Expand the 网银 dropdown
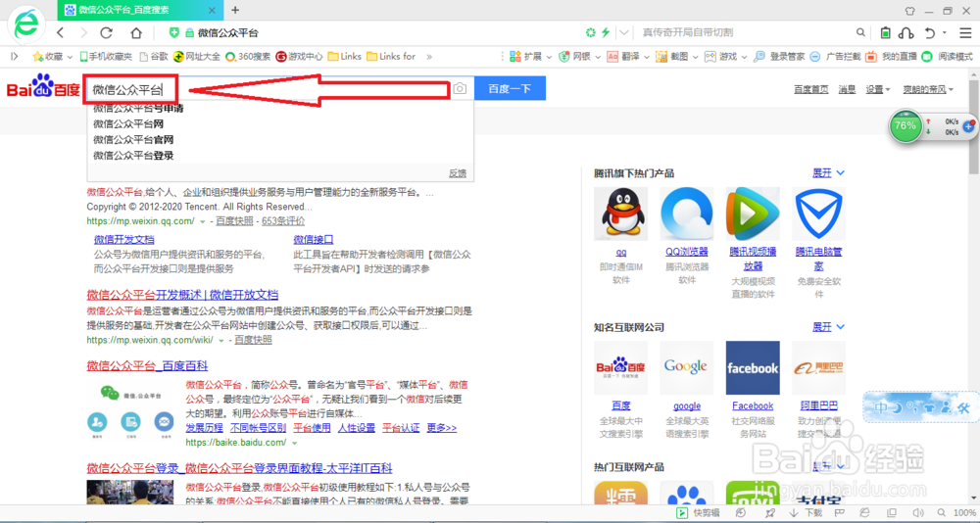Screen dimensions: 980x523 click(598, 57)
